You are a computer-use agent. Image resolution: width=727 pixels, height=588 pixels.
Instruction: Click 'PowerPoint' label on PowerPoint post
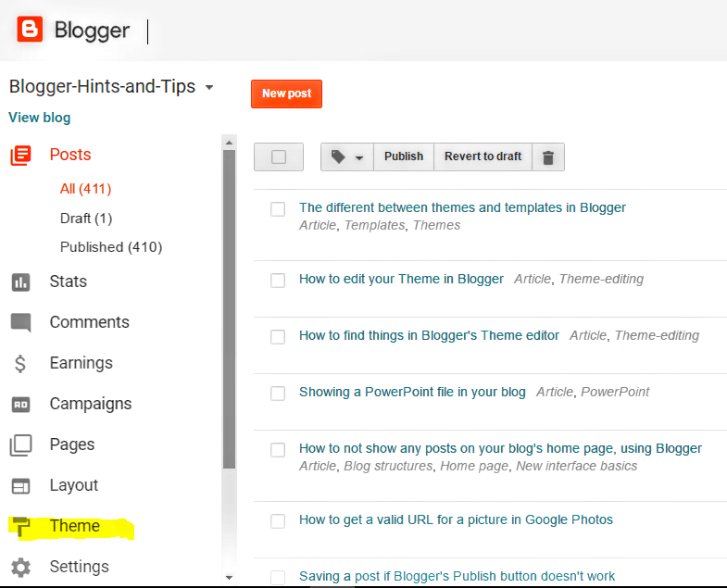[615, 392]
